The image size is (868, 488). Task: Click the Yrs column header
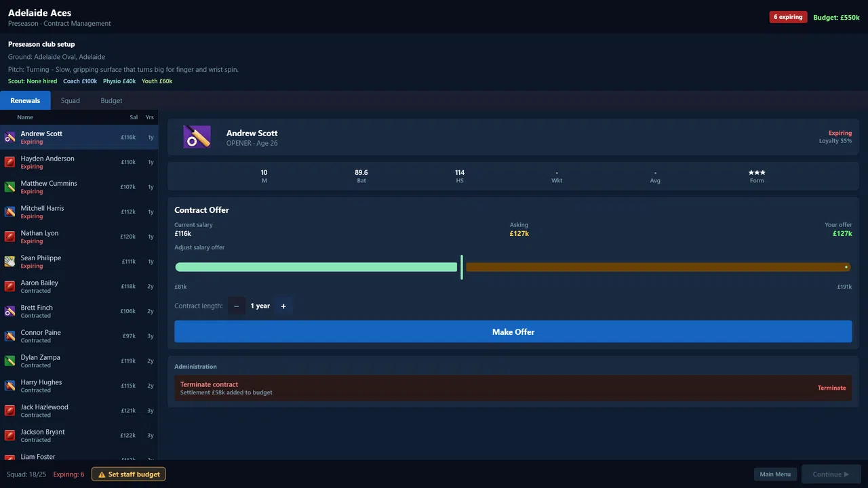click(x=150, y=117)
